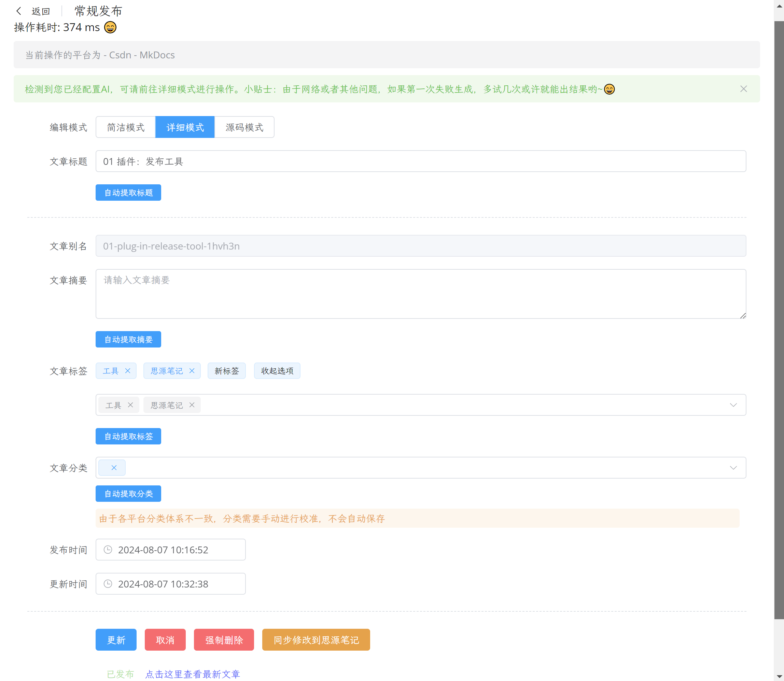Switch to 源码模式 editing mode

[244, 127]
